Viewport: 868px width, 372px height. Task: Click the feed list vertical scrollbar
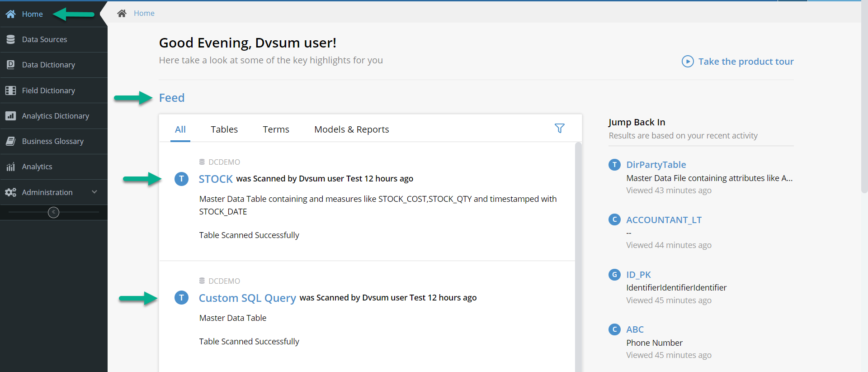click(x=578, y=257)
